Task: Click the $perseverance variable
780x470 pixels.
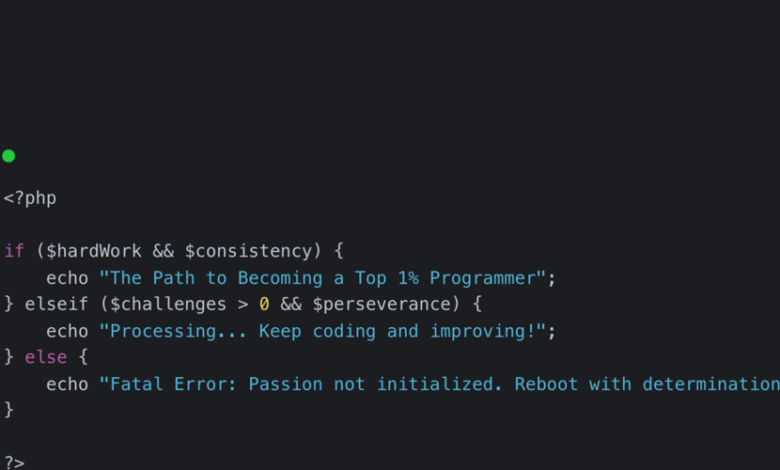Action: [381, 304]
